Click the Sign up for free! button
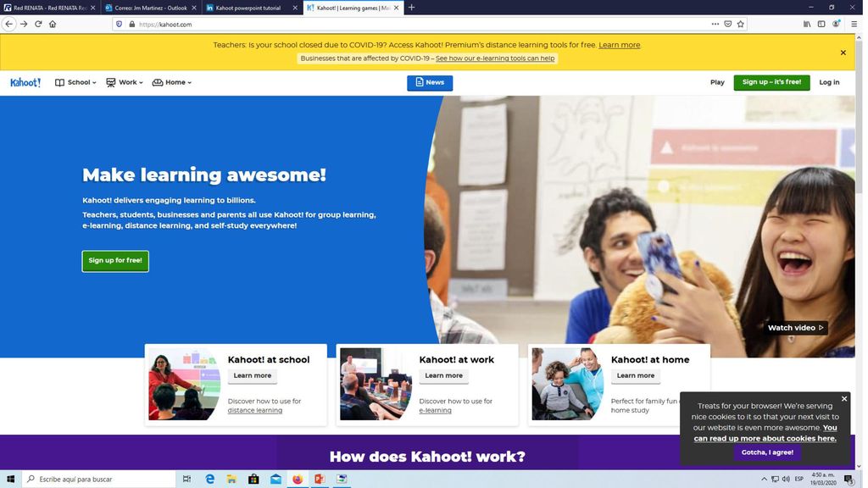 [115, 261]
